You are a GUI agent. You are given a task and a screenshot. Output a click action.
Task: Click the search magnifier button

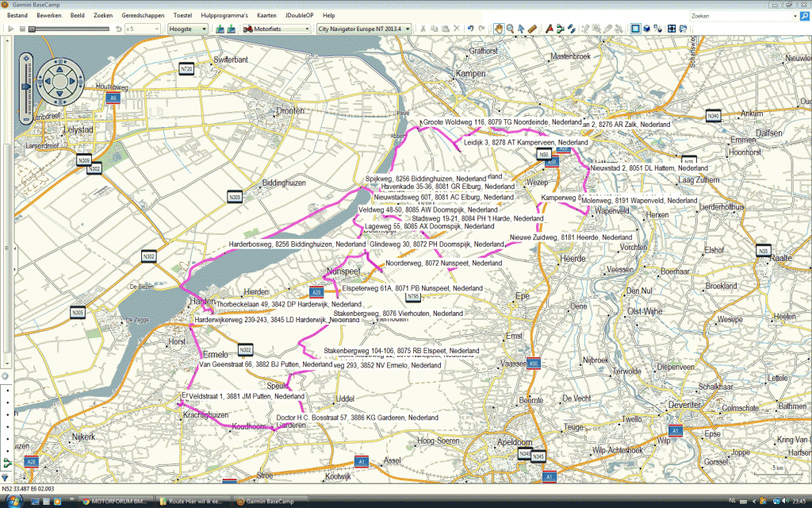(804, 16)
